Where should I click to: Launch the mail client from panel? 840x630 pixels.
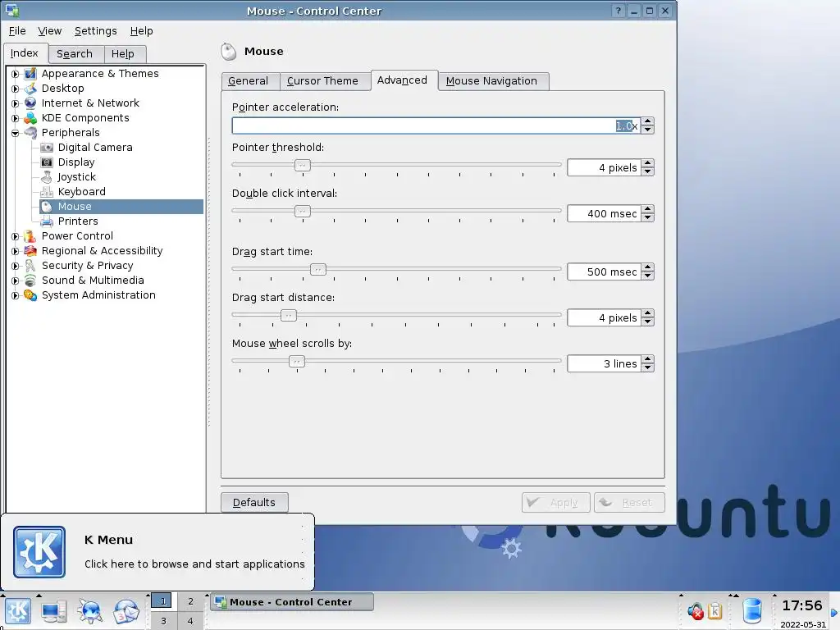(126, 611)
